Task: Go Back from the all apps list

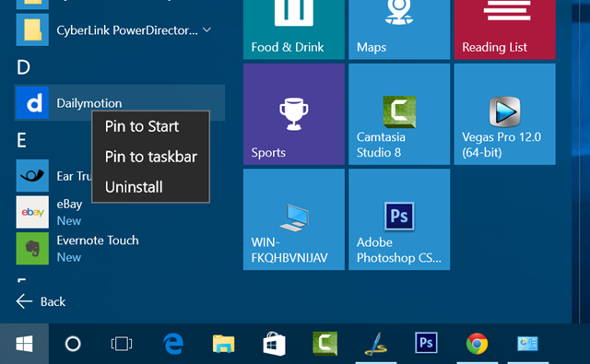Action: tap(41, 301)
